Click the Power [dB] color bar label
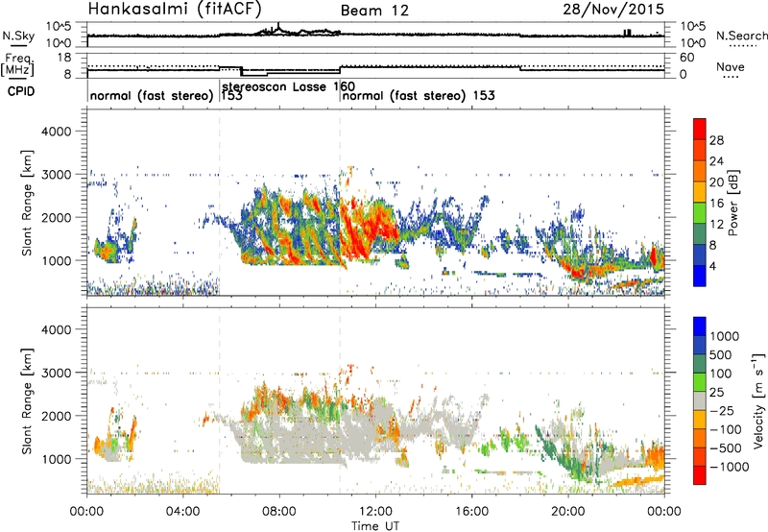 pyautogui.click(x=732, y=203)
